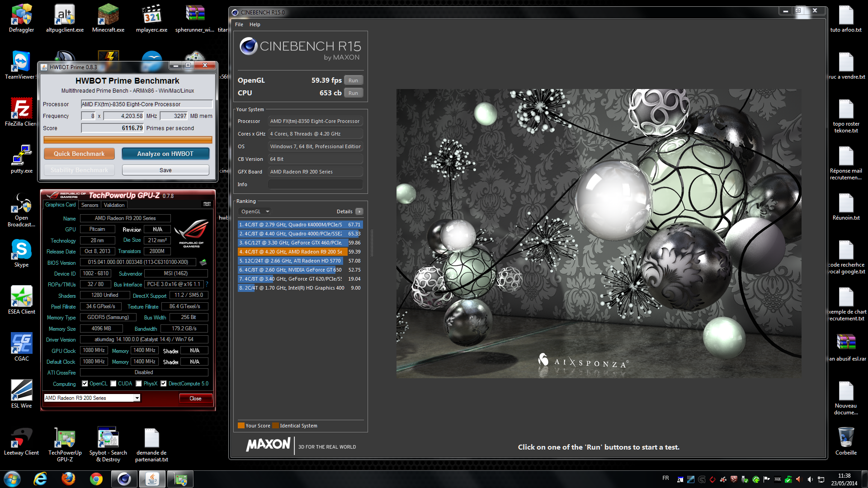868x488 pixels.
Task: Click the Identical System legend swatch
Action: 276,426
